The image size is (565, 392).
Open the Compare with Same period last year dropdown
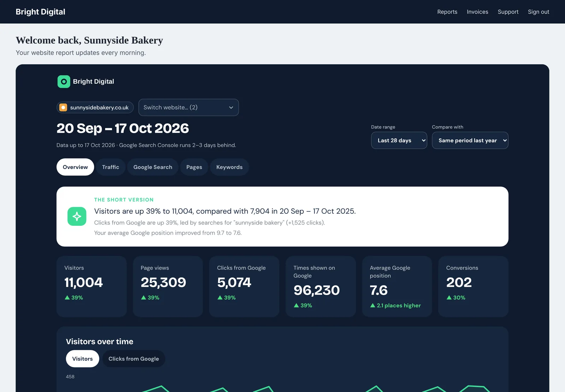[470, 140]
